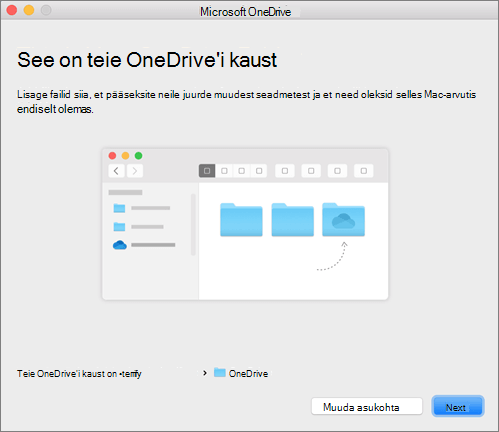Close the Microsoft OneDrive window

12,10
